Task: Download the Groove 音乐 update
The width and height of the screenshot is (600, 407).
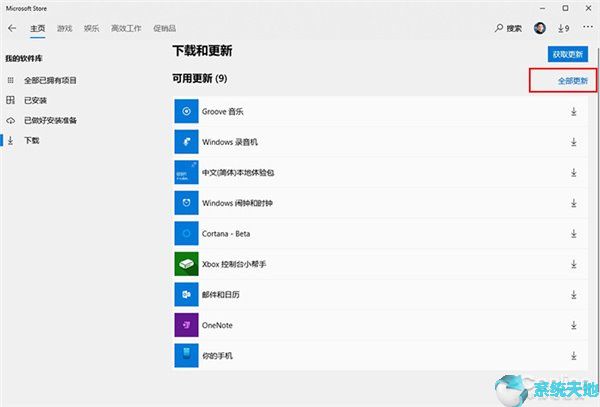Action: pos(574,112)
